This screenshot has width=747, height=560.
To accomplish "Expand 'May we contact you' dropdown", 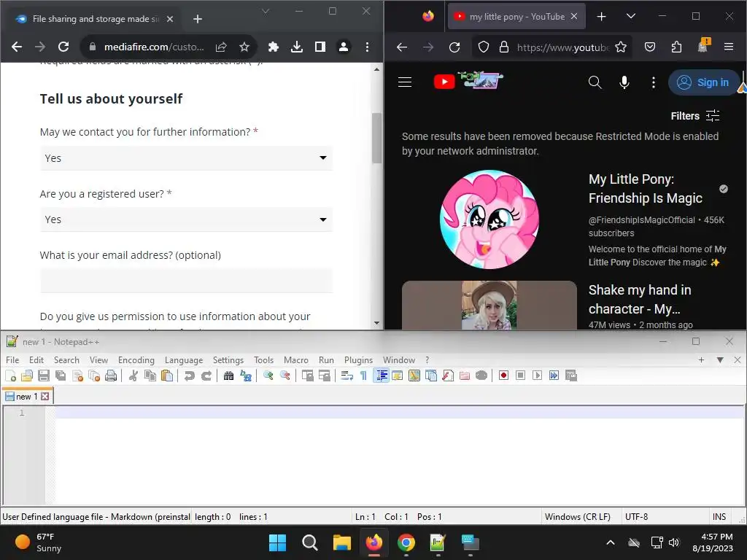I will [x=186, y=158].
